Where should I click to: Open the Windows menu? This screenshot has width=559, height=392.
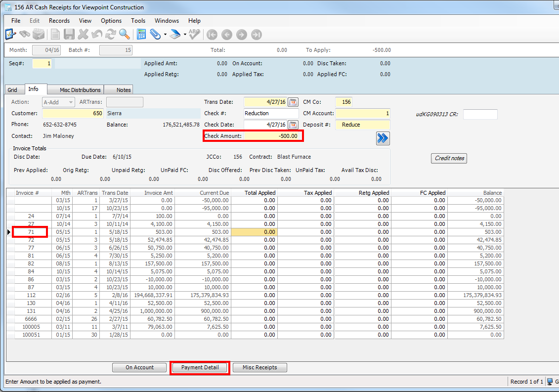[x=167, y=21]
